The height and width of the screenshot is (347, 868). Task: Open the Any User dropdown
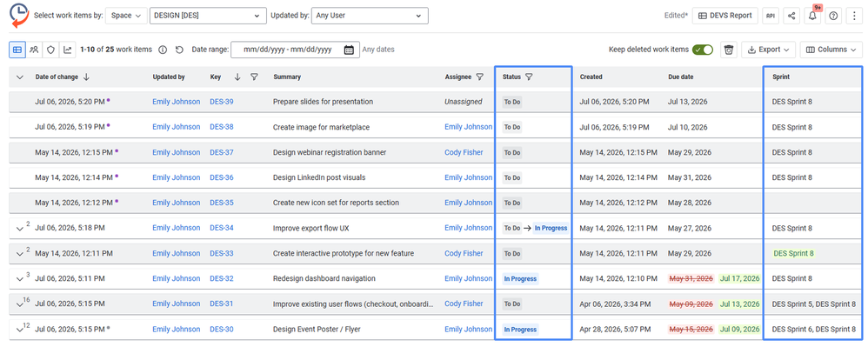[370, 16]
